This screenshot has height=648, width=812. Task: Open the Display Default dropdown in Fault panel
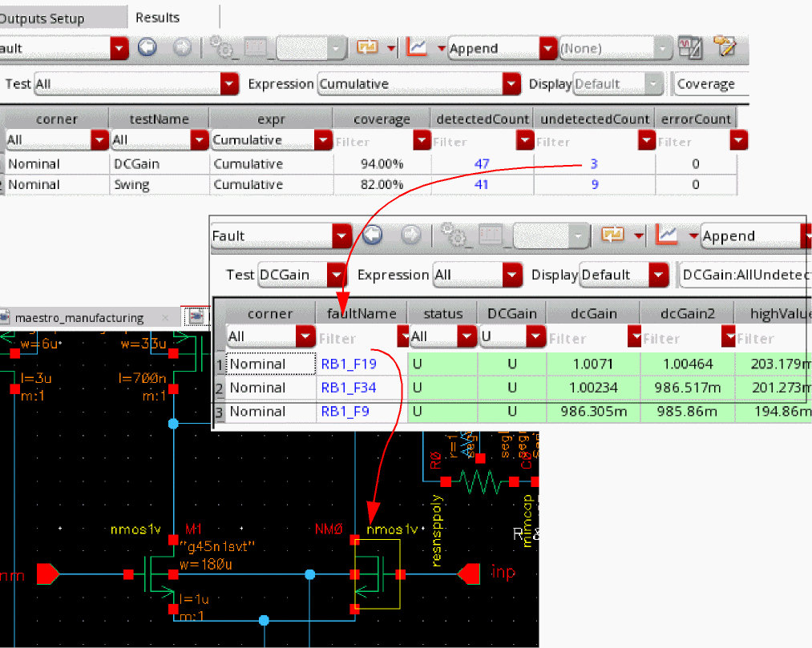click(624, 275)
